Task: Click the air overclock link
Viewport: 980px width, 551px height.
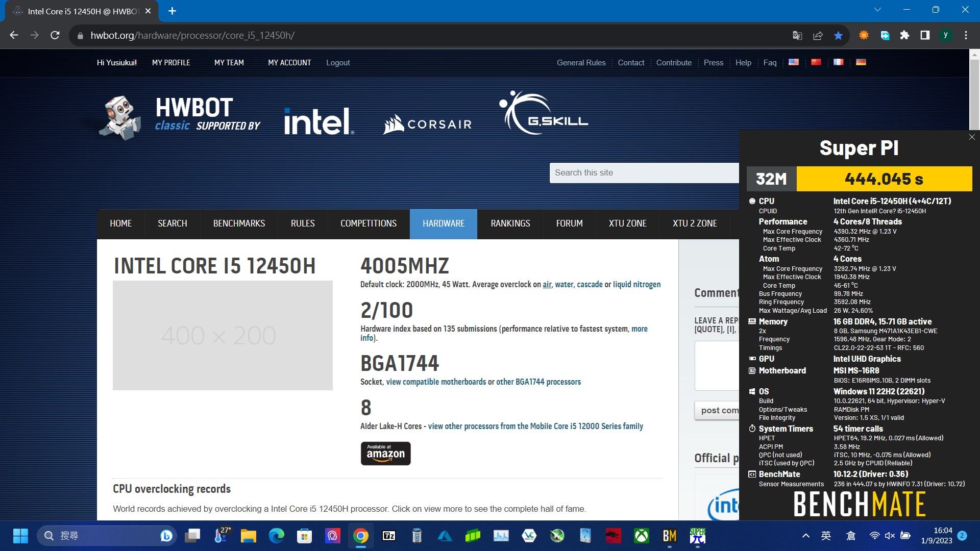Action: tap(547, 285)
